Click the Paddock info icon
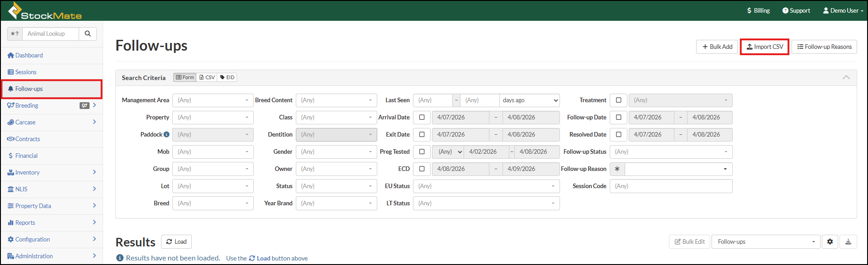The height and width of the screenshot is (265, 868). pos(166,134)
